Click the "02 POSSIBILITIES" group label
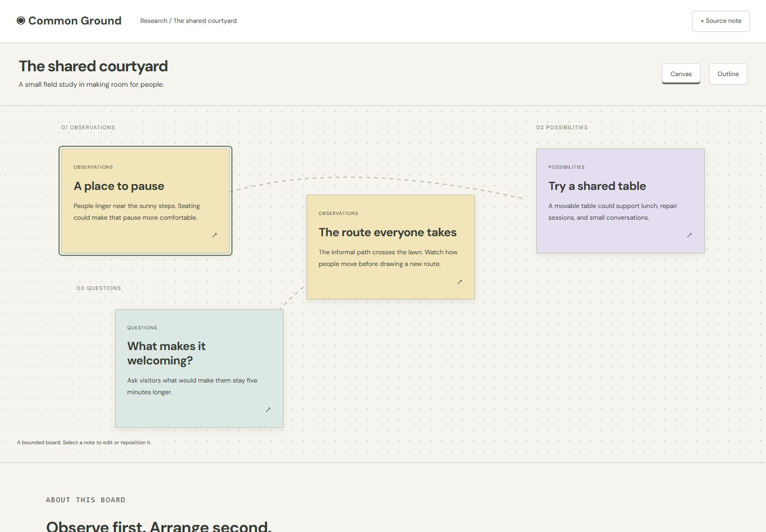The width and height of the screenshot is (766, 532). tap(562, 128)
